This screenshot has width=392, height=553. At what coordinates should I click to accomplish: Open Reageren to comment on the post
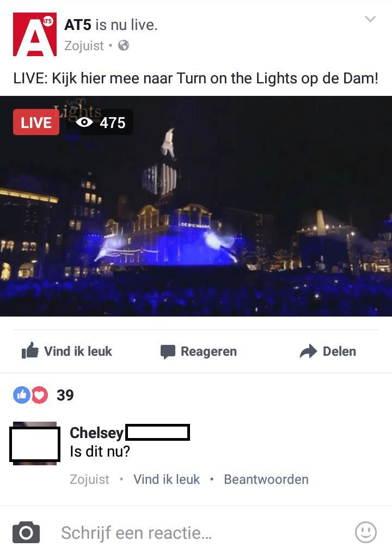click(199, 351)
